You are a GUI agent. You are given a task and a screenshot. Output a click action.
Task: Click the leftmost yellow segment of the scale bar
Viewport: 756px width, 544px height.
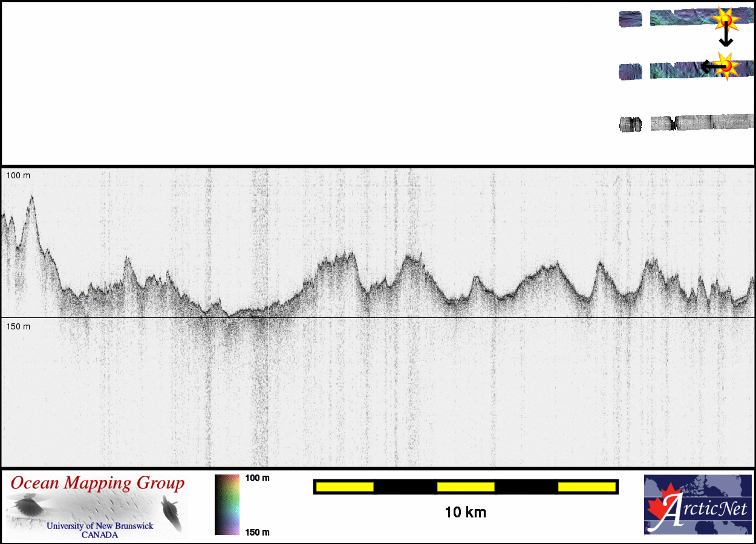tap(344, 487)
